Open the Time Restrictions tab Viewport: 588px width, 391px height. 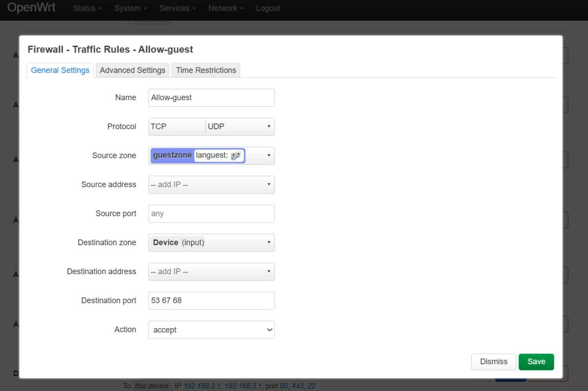click(206, 70)
